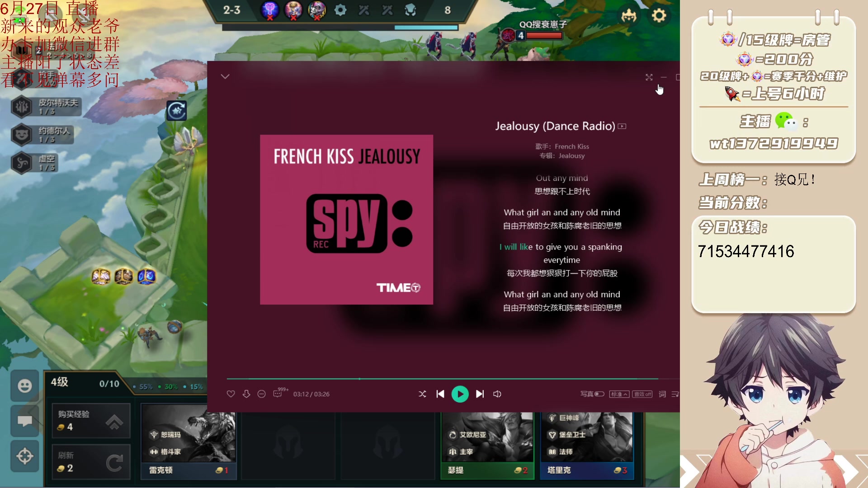Click the 0/10 experience counter
This screenshot has height=488, width=868.
pyautogui.click(x=109, y=384)
